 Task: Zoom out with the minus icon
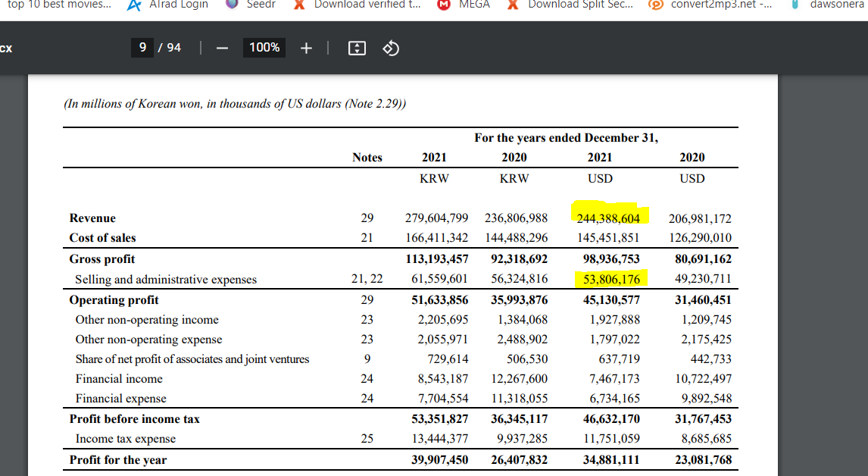coord(222,49)
